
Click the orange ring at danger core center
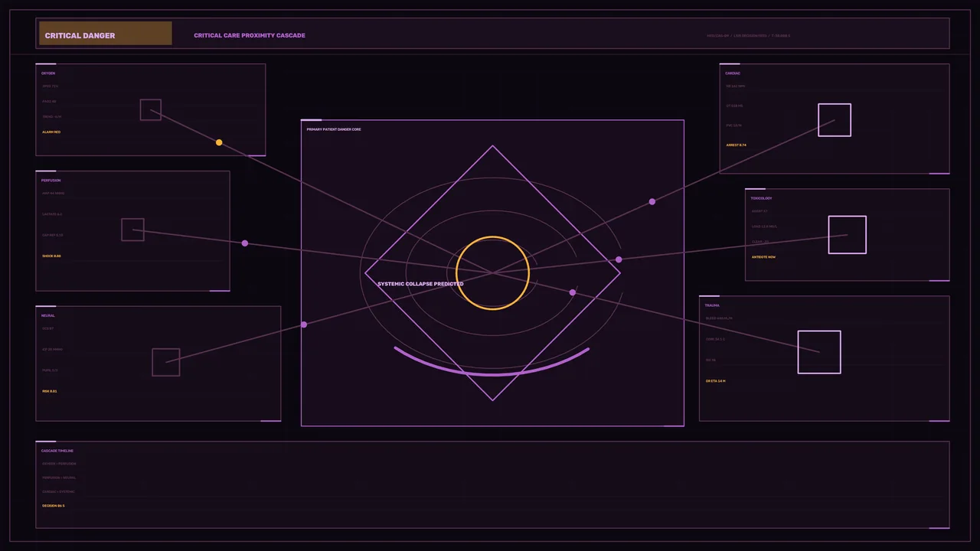tap(492, 273)
